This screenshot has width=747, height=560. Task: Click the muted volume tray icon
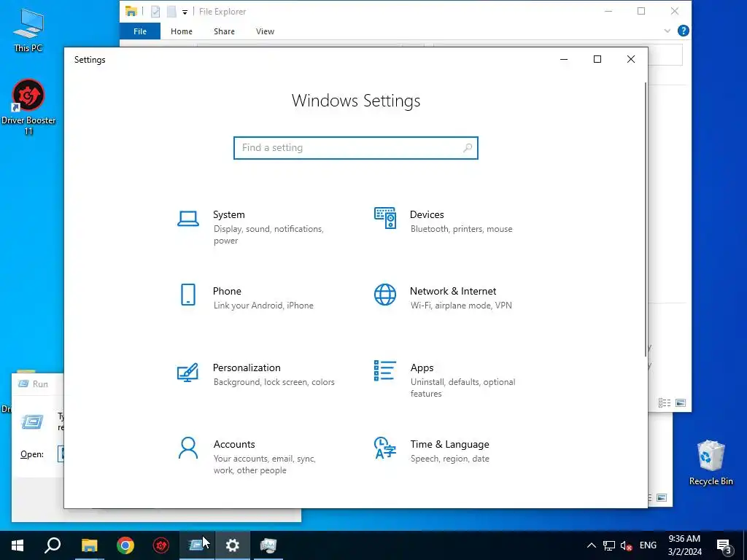point(627,545)
